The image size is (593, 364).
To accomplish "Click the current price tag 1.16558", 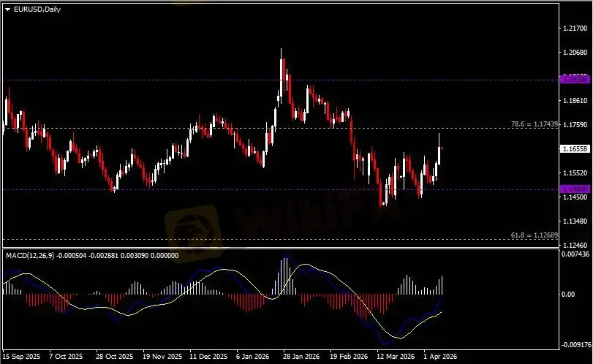I will click(574, 148).
